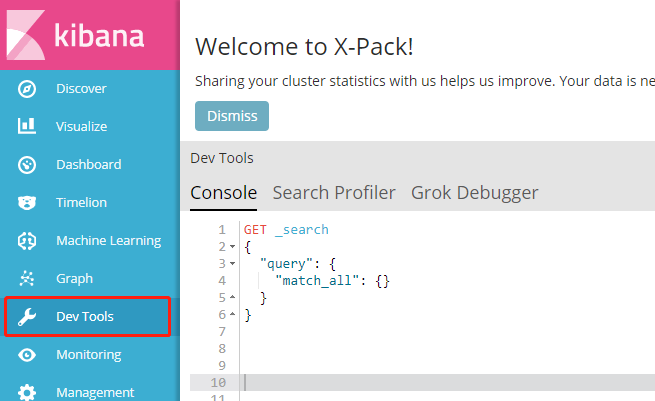Toggle fold marker at line 5
Screen dimensions: 655x401
(x=233, y=297)
